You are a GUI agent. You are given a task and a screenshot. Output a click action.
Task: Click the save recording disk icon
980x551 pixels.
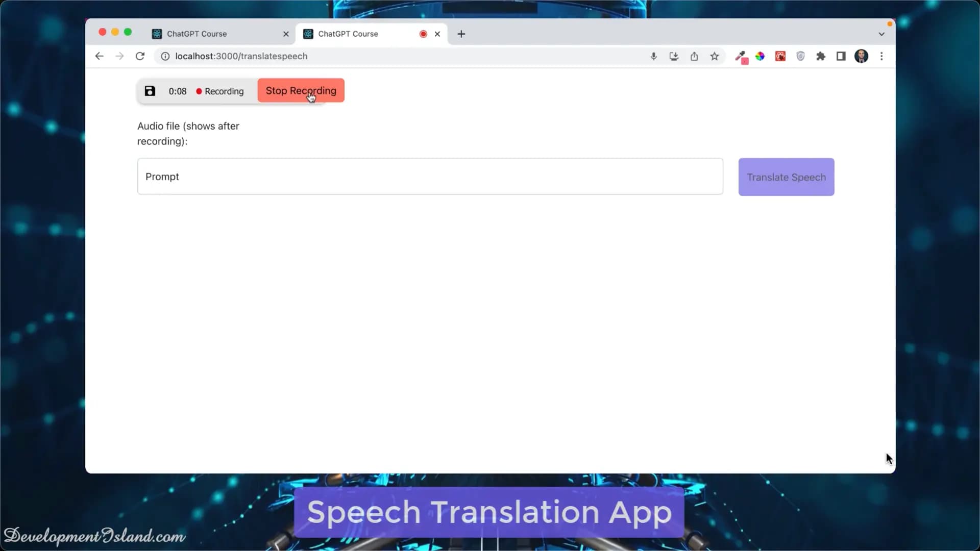point(150,91)
